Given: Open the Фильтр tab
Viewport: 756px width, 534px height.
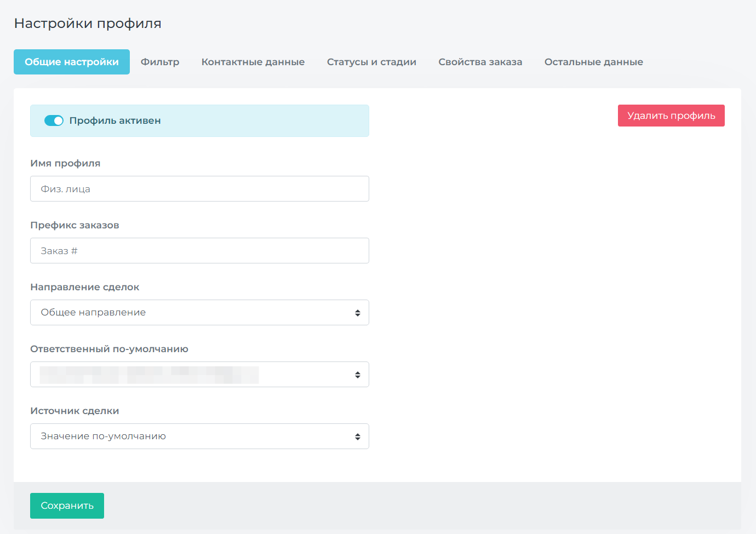Looking at the screenshot, I should (x=160, y=62).
